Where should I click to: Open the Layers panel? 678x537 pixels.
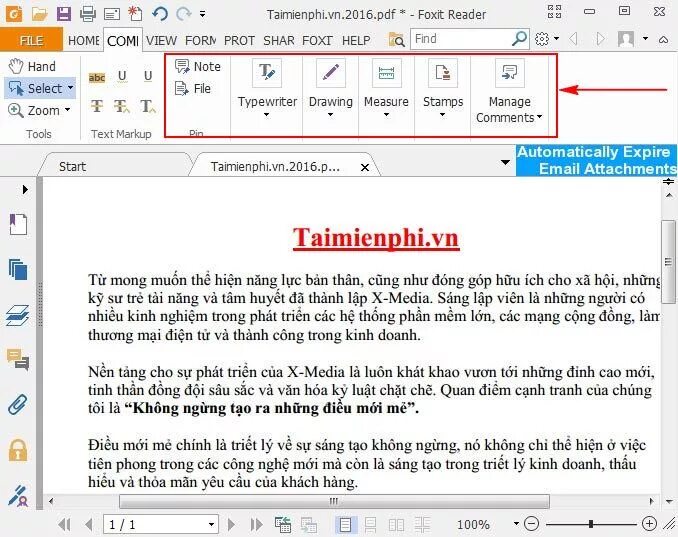(x=18, y=315)
